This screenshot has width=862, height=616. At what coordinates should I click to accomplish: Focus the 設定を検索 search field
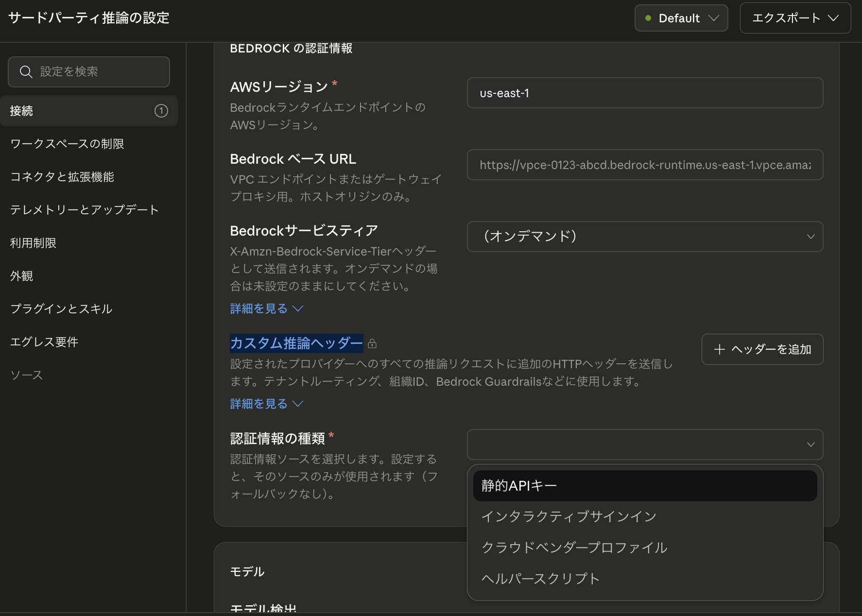click(x=89, y=72)
